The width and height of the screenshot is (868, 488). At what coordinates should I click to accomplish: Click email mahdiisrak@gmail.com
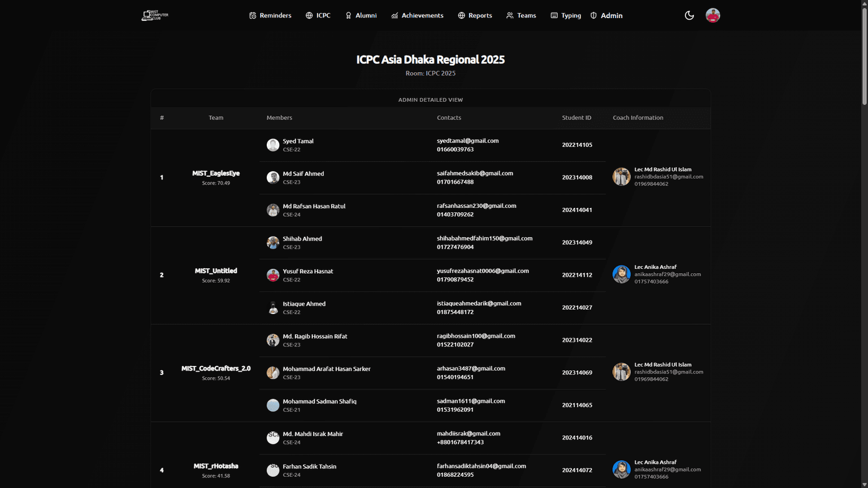click(x=468, y=434)
